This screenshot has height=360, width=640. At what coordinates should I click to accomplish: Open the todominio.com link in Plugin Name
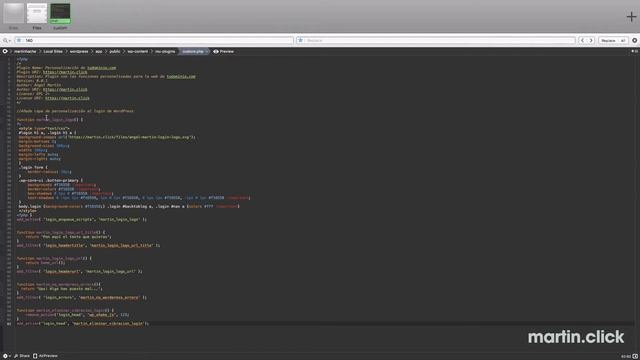[101, 68]
